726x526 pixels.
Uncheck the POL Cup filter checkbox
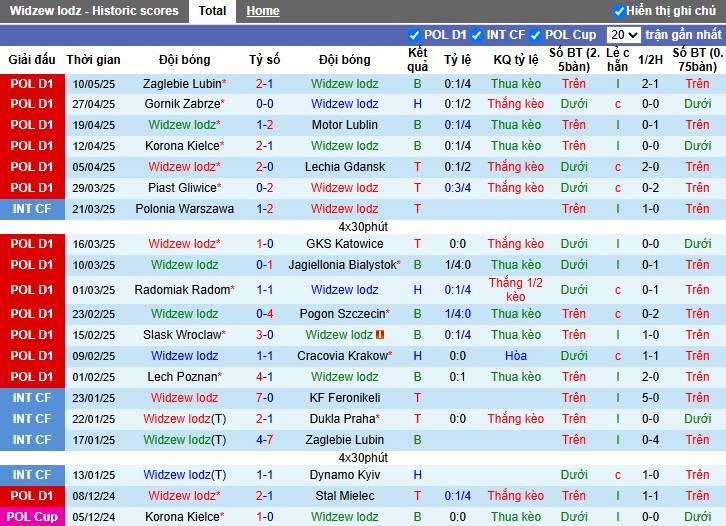pyautogui.click(x=536, y=35)
